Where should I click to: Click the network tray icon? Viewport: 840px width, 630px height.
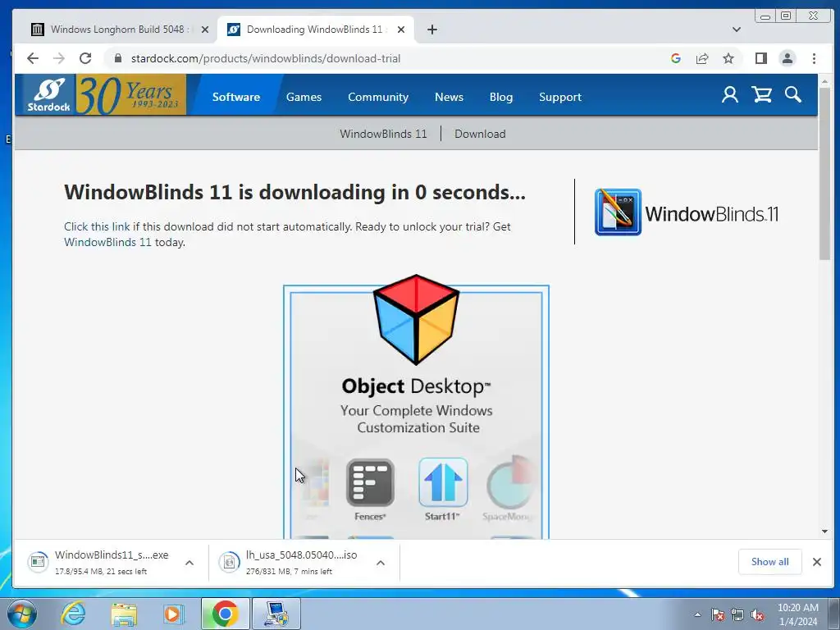(737, 614)
